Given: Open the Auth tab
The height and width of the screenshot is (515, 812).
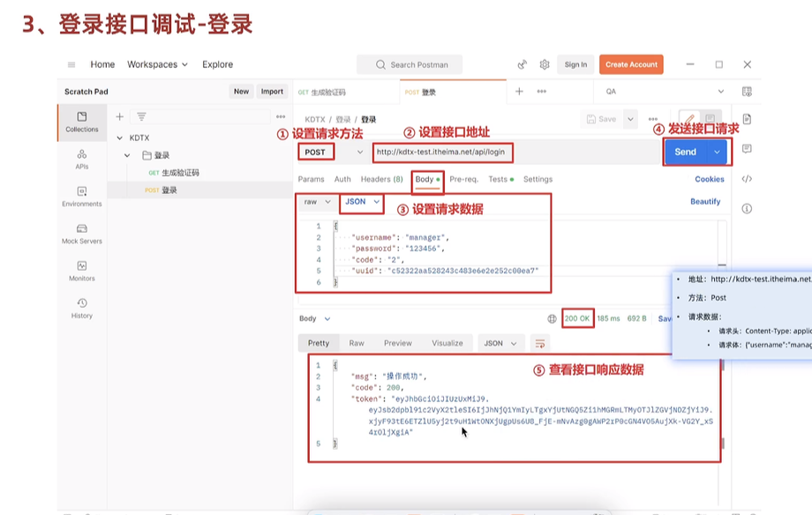Looking at the screenshot, I should point(342,179).
